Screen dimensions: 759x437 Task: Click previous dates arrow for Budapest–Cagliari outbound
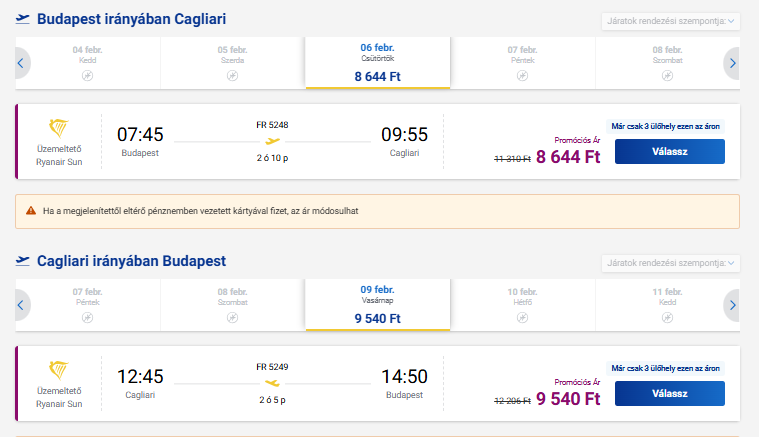click(x=22, y=63)
